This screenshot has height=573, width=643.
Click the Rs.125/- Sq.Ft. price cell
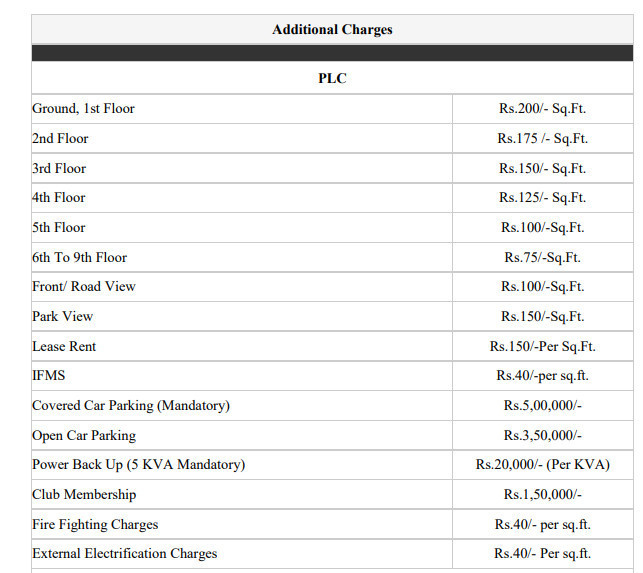click(542, 197)
